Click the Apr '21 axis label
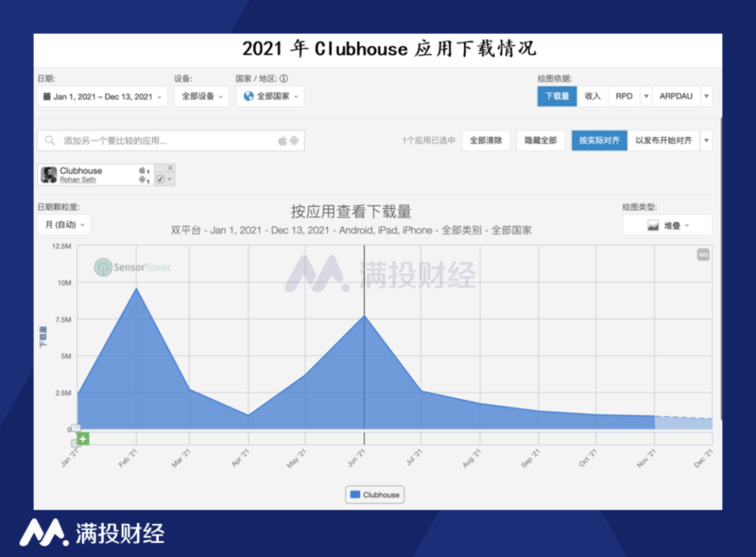Image resolution: width=756 pixels, height=557 pixels. tap(241, 458)
